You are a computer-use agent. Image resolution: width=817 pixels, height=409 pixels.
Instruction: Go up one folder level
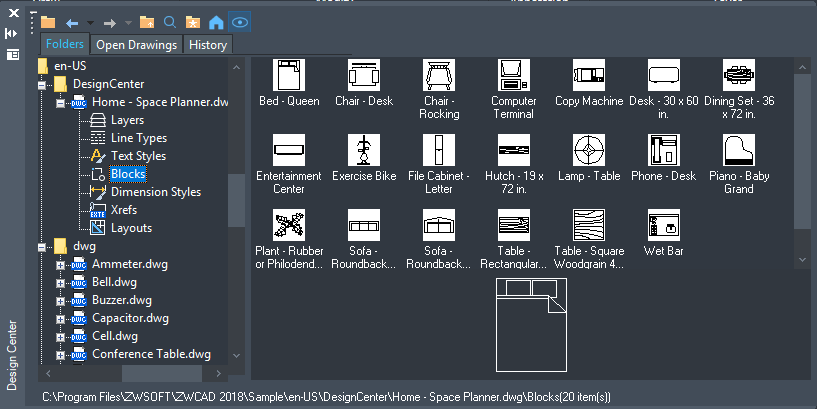tap(147, 21)
